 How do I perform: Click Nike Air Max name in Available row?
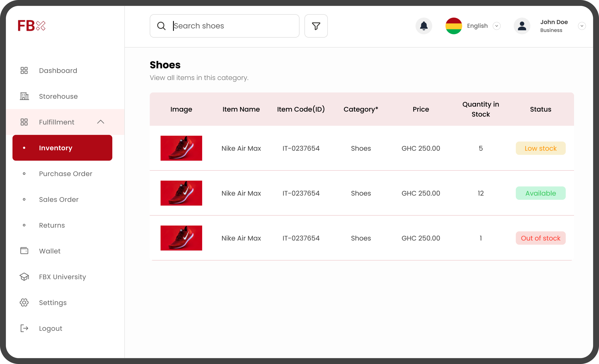click(x=241, y=193)
